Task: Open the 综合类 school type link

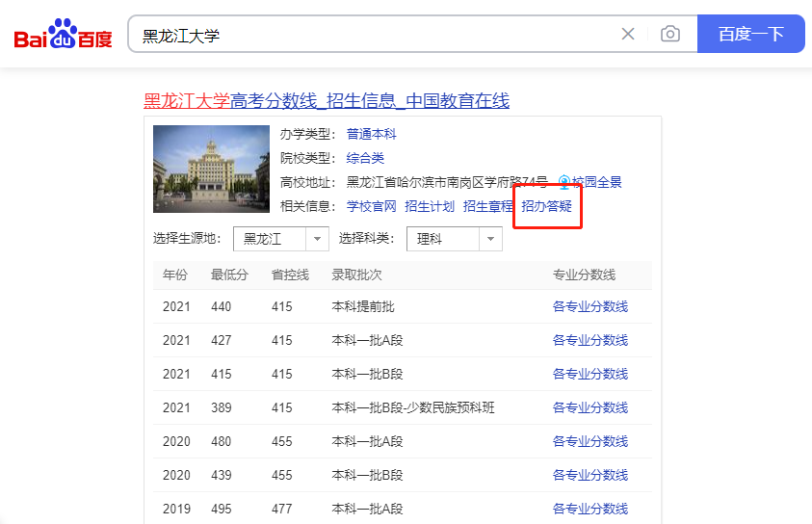Action: [x=365, y=158]
